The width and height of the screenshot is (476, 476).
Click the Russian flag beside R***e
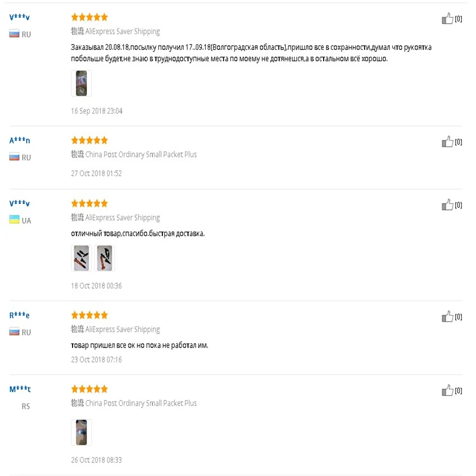point(14,332)
